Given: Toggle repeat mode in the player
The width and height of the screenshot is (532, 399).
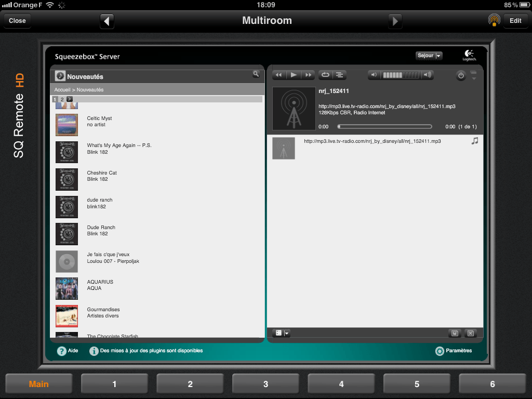Looking at the screenshot, I should tap(325, 75).
